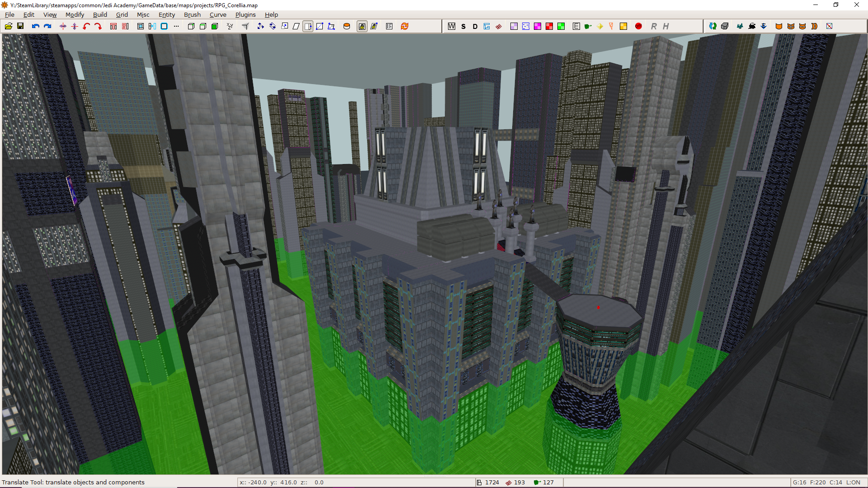Toggle the red 'off' region button
This screenshot has height=488, width=868.
639,26
